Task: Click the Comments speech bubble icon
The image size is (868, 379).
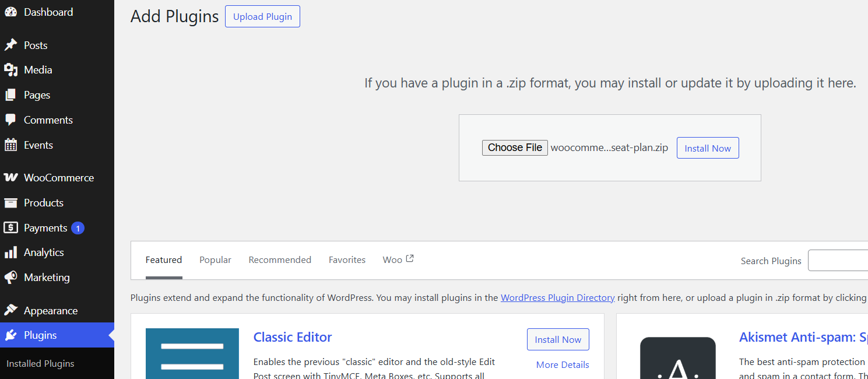Action: pos(10,120)
